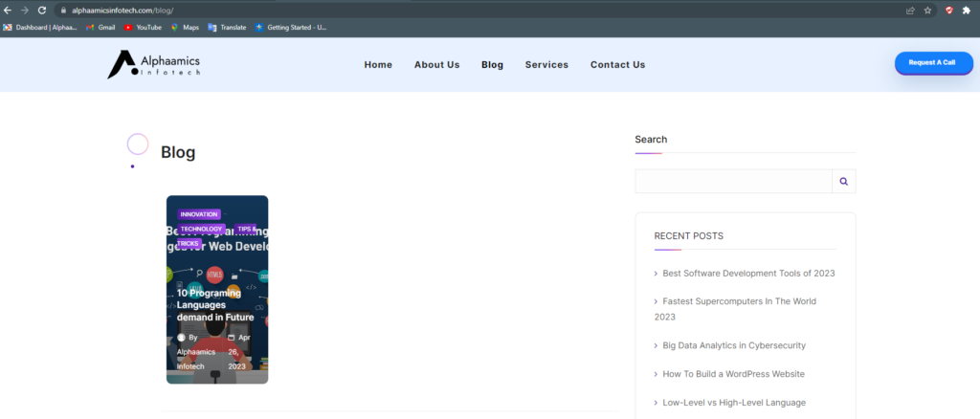Image resolution: width=980 pixels, height=419 pixels.
Task: Click the Search widget heading
Action: [x=651, y=140]
